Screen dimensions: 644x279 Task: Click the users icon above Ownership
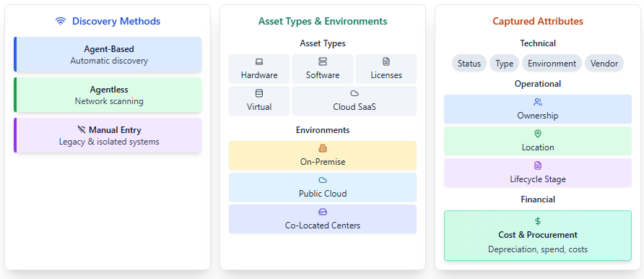coord(538,102)
